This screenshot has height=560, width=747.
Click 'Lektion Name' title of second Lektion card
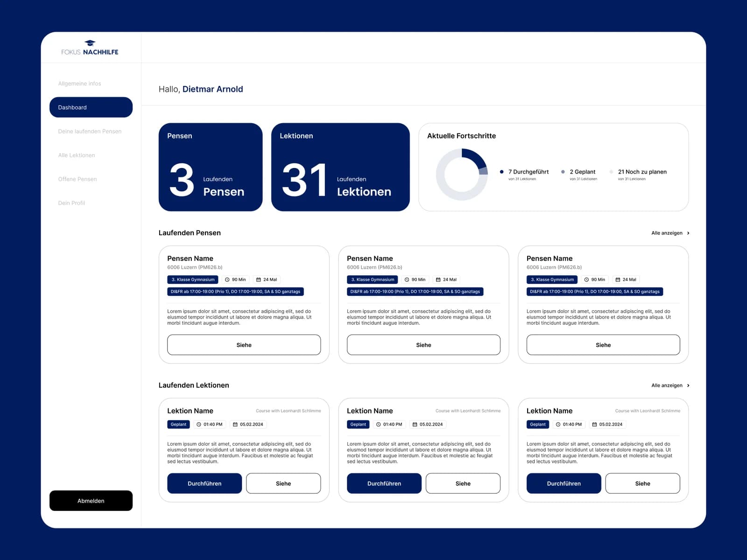[370, 411]
